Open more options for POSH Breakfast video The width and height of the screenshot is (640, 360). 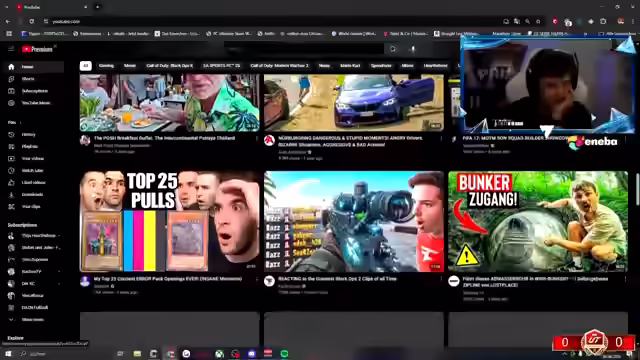click(257, 139)
